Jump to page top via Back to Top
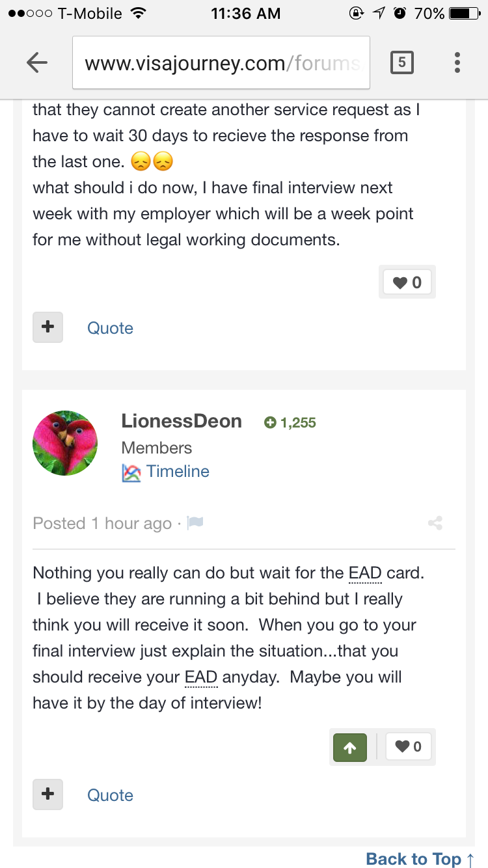This screenshot has height=868, width=488. (x=420, y=859)
